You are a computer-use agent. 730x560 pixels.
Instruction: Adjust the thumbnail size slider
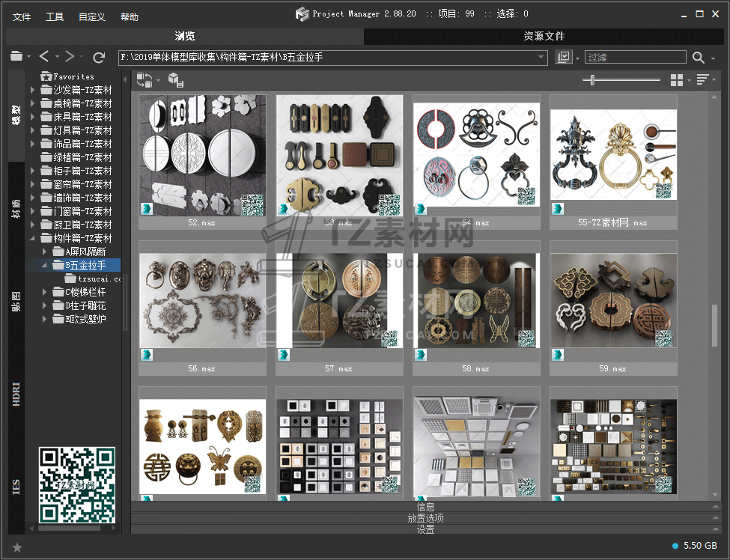(x=593, y=79)
